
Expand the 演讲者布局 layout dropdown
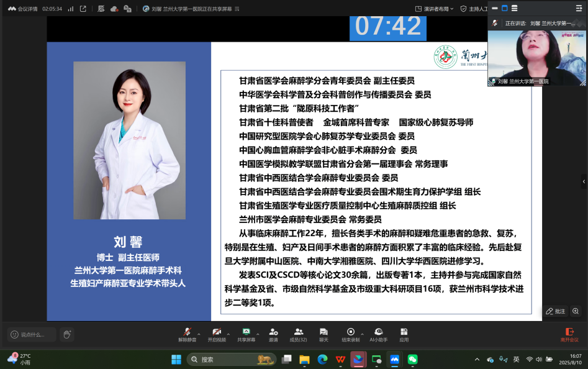coord(434,9)
